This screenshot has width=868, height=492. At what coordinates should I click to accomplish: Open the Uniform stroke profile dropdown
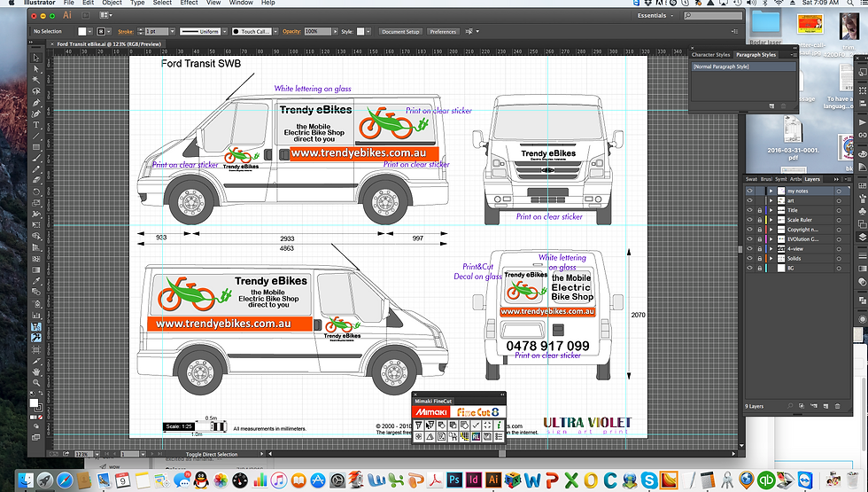[x=225, y=32]
